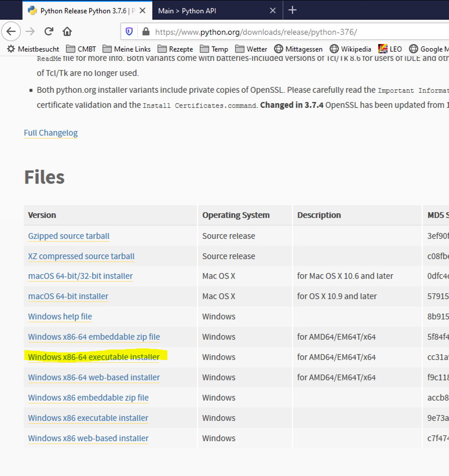This screenshot has height=476, width=449.
Task: Close the Main > Python API tab
Action: click(x=273, y=10)
